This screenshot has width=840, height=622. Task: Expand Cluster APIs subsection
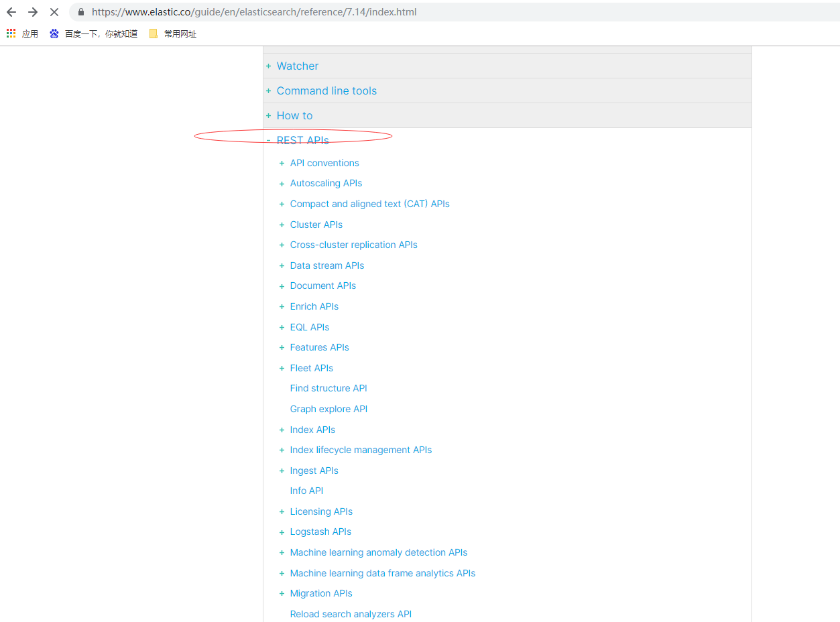click(282, 225)
